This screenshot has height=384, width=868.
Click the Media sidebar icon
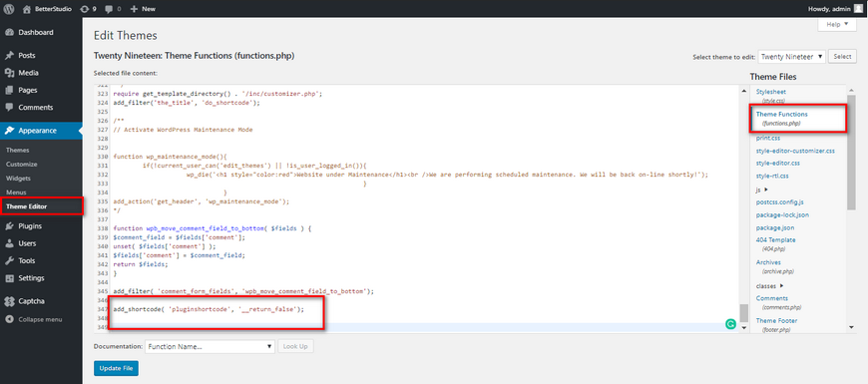[x=9, y=73]
